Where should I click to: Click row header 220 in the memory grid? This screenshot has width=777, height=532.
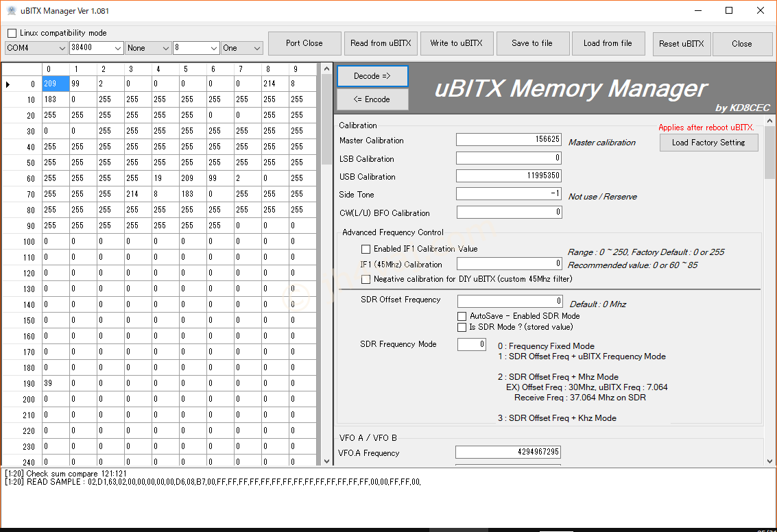pyautogui.click(x=23, y=431)
